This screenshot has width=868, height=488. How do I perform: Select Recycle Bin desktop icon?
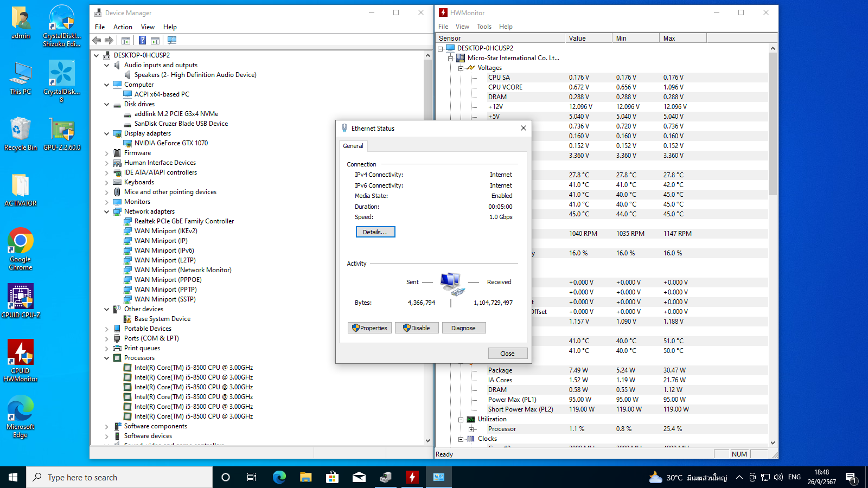coord(21,133)
